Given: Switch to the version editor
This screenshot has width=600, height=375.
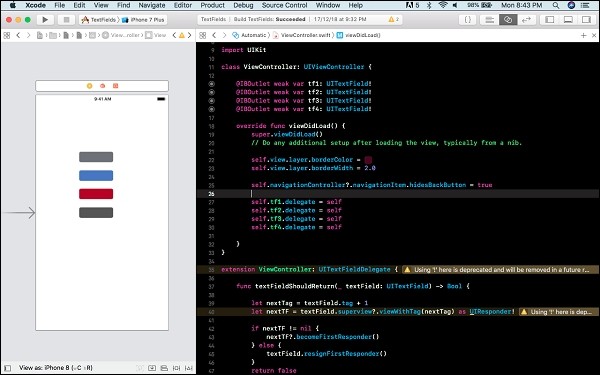Looking at the screenshot, I should click(x=526, y=20).
